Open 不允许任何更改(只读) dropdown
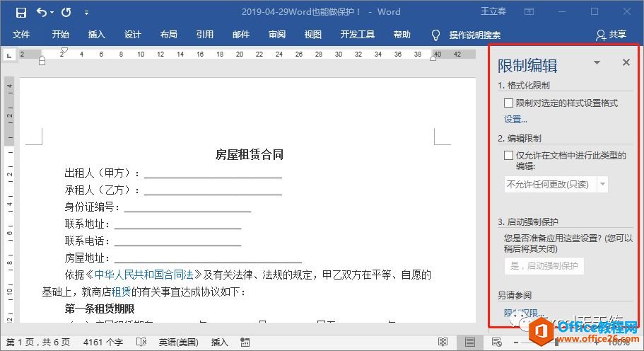 pyautogui.click(x=602, y=184)
